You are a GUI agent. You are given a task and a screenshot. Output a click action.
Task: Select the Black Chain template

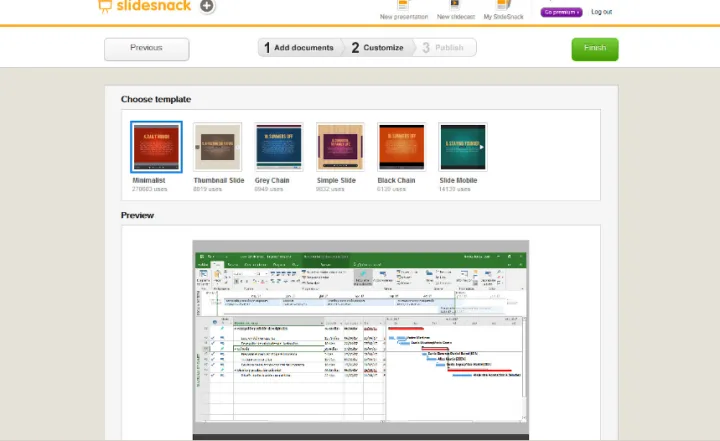tap(401, 148)
